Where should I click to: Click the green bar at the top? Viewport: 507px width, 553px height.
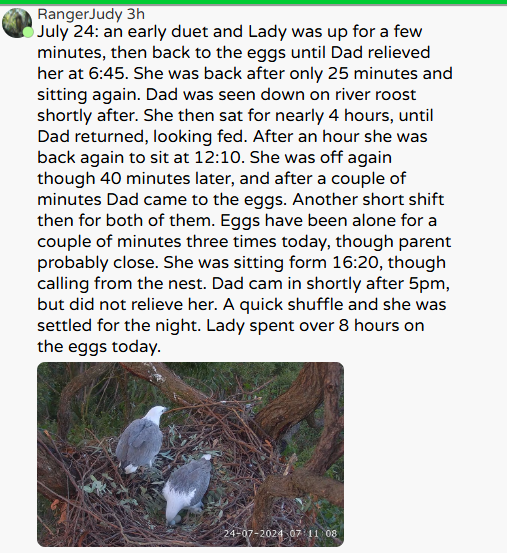coord(254,2)
